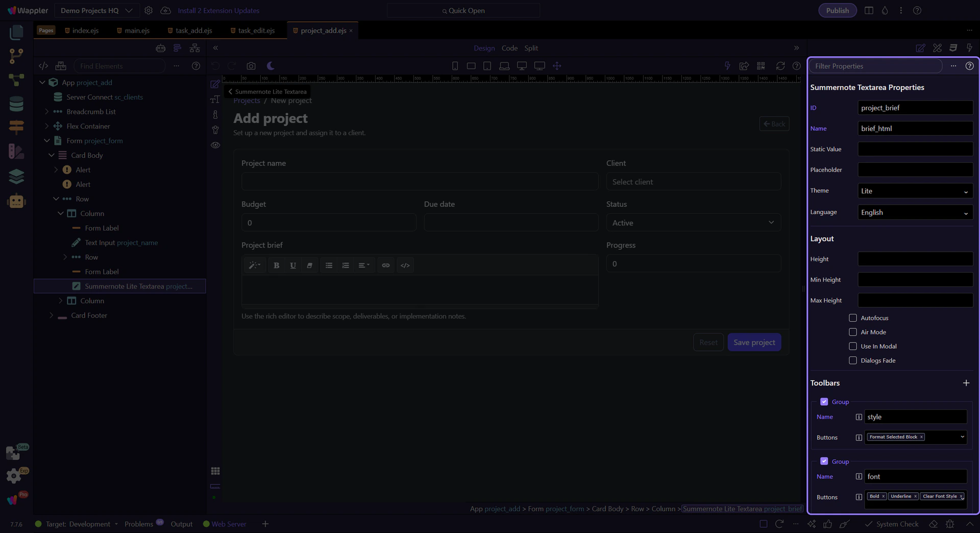The width and height of the screenshot is (980, 533).
Task: Click the Publish button
Action: (x=837, y=10)
